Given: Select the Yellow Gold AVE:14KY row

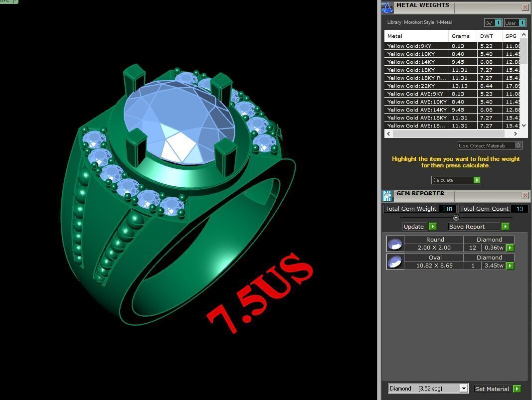Looking at the screenshot, I should [x=452, y=110].
